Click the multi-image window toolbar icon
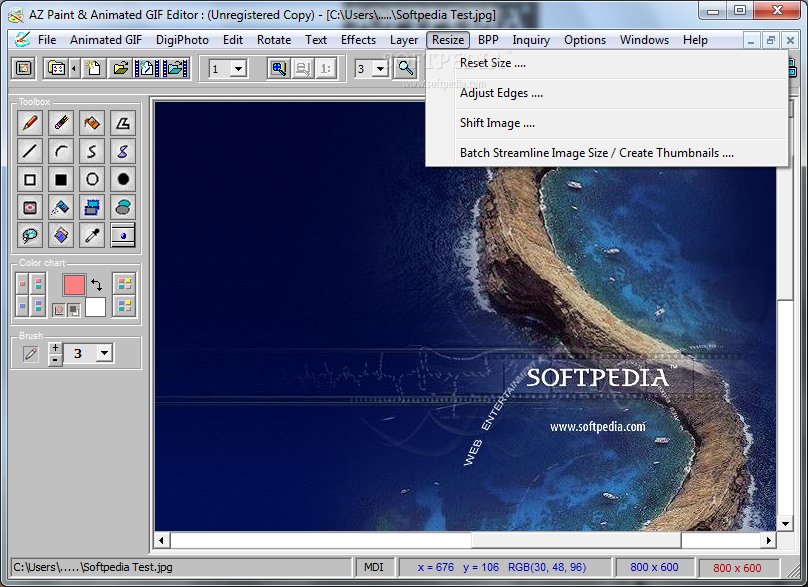Viewport: 808px width, 587px height. click(x=57, y=68)
